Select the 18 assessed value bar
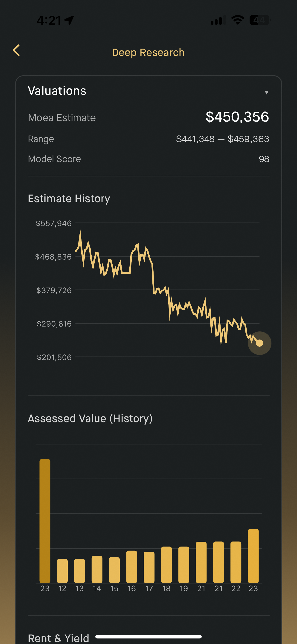297x644 pixels. point(166,565)
